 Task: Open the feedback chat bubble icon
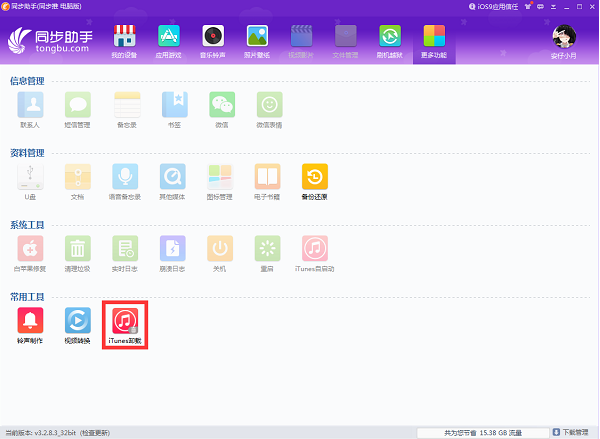[540, 7]
